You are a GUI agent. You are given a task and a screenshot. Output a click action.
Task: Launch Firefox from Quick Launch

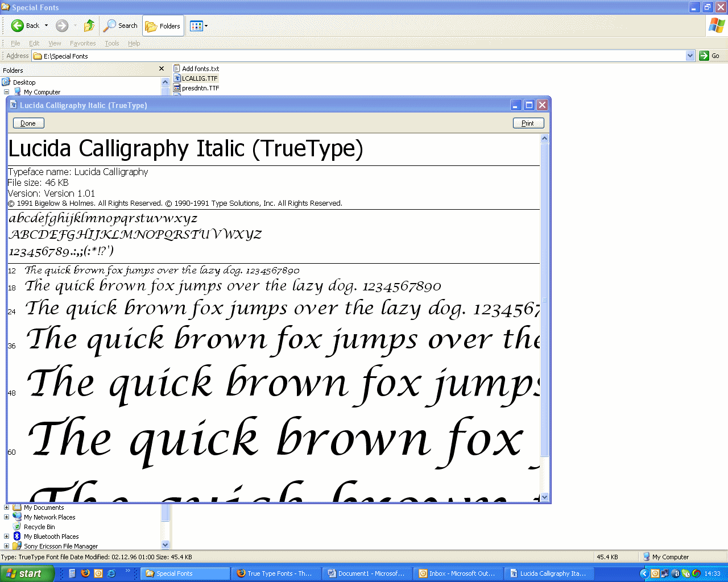85,573
